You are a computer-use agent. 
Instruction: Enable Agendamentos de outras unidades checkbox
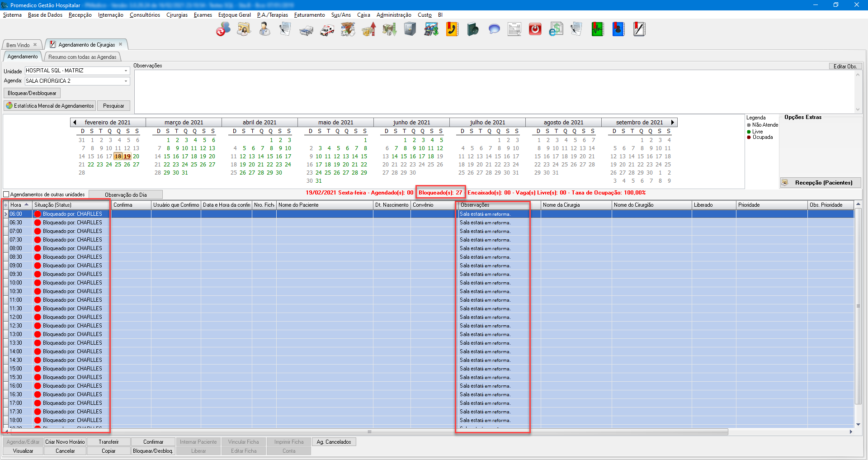coord(6,194)
